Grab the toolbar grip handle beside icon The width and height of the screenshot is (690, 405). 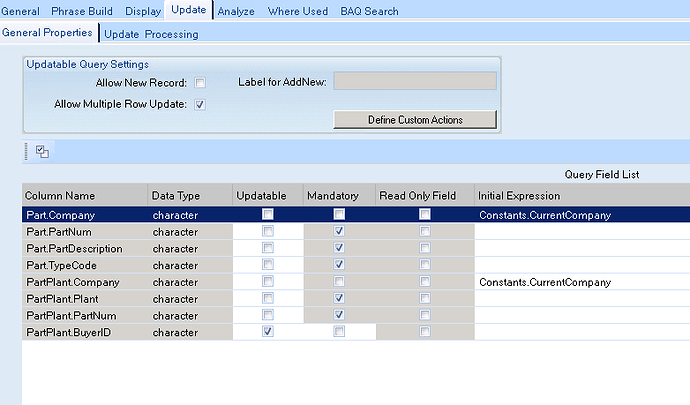point(26,151)
